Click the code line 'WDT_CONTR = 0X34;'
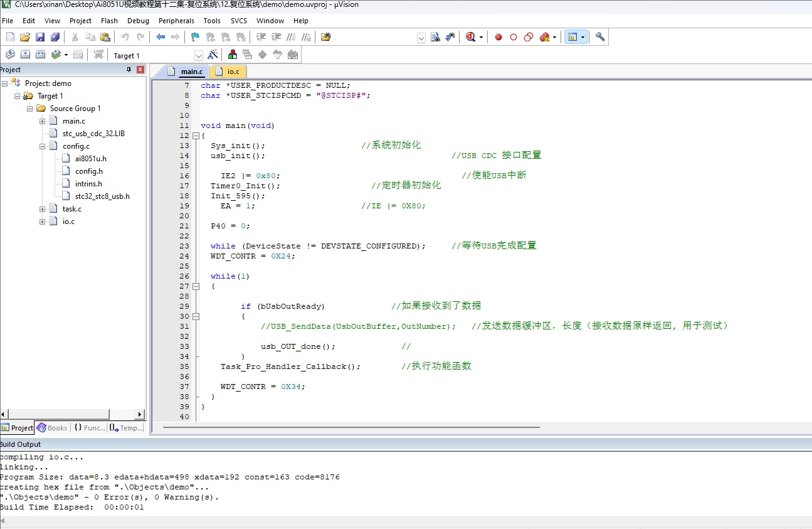812x529 pixels. pyautogui.click(x=263, y=387)
